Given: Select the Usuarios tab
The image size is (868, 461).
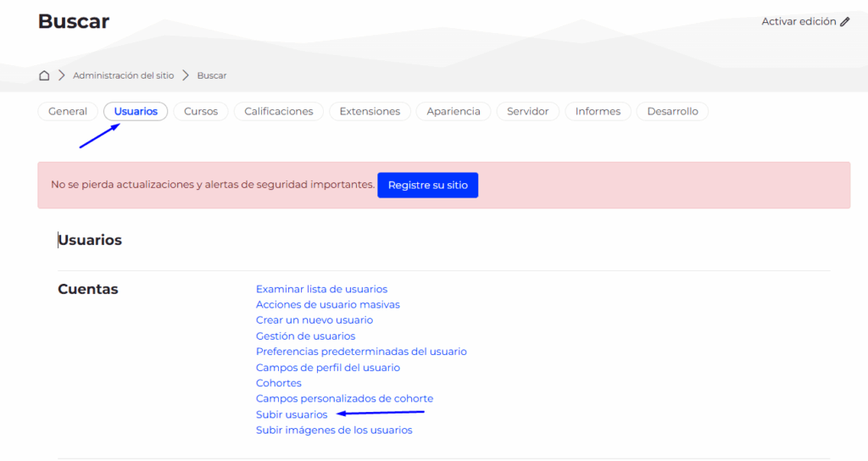Looking at the screenshot, I should click(x=136, y=112).
